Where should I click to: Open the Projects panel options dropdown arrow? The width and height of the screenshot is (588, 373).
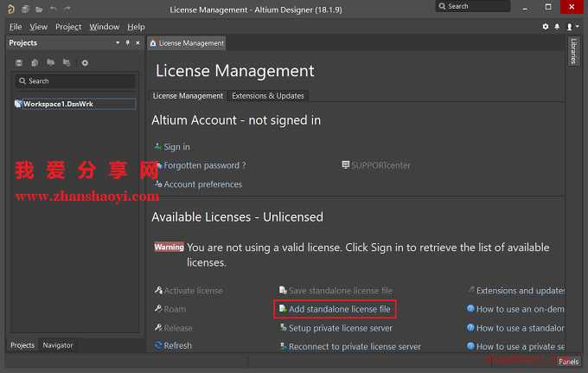pos(118,42)
